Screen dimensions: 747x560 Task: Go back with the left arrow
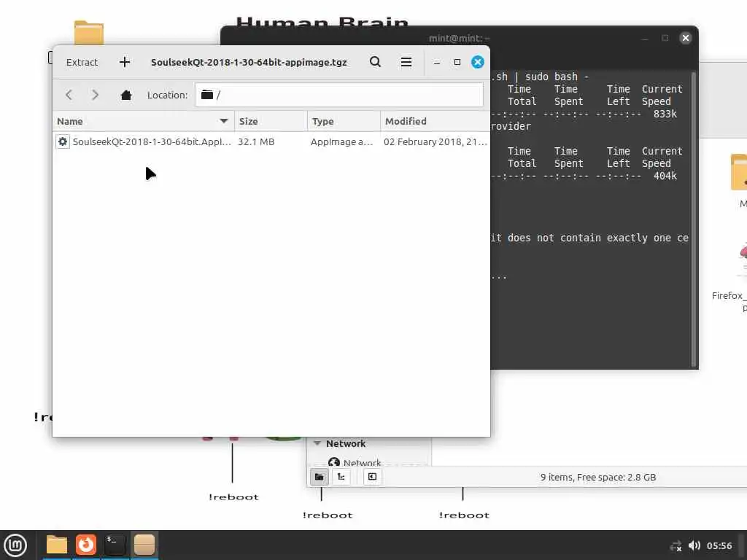click(69, 95)
